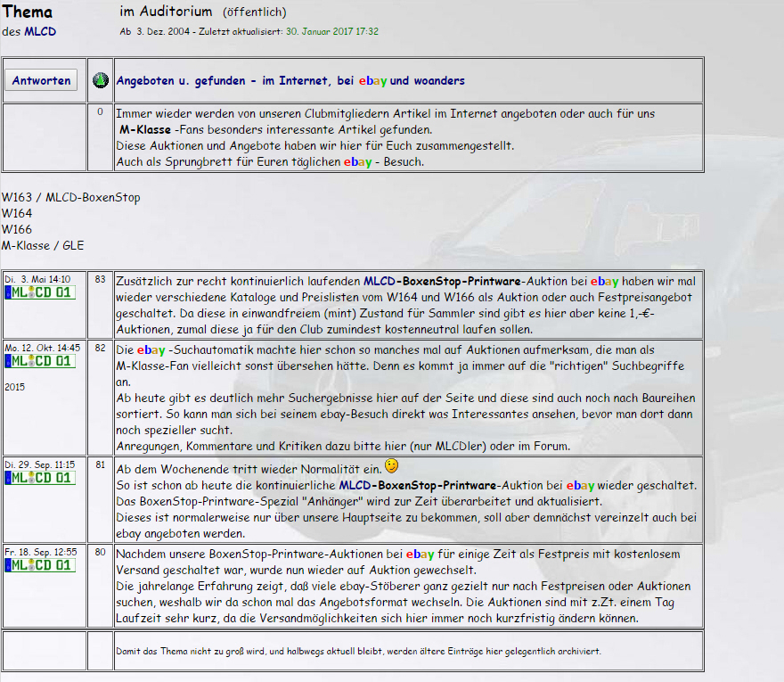Click the Antworten button
The width and height of the screenshot is (784, 682).
41,80
